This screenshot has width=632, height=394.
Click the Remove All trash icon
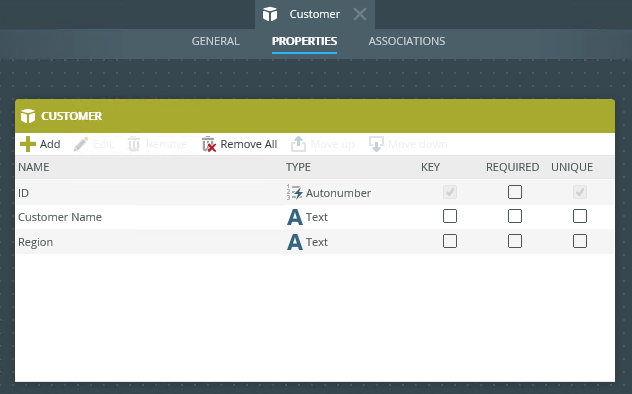tap(209, 144)
